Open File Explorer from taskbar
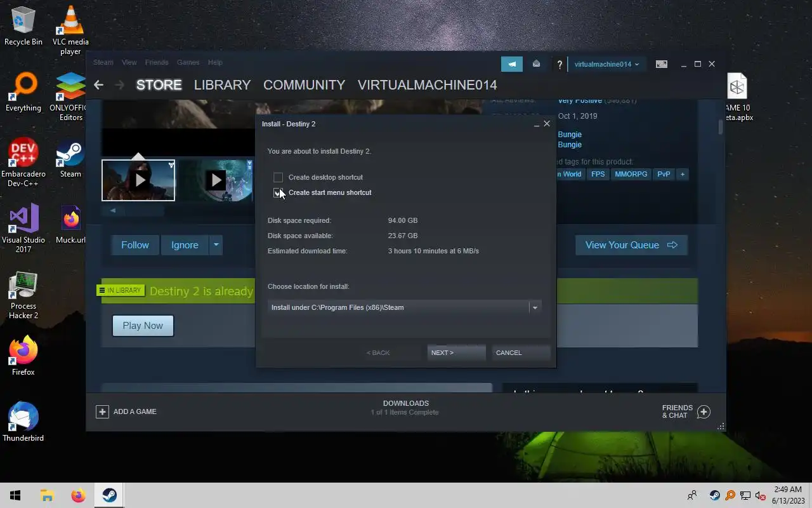 (x=47, y=495)
